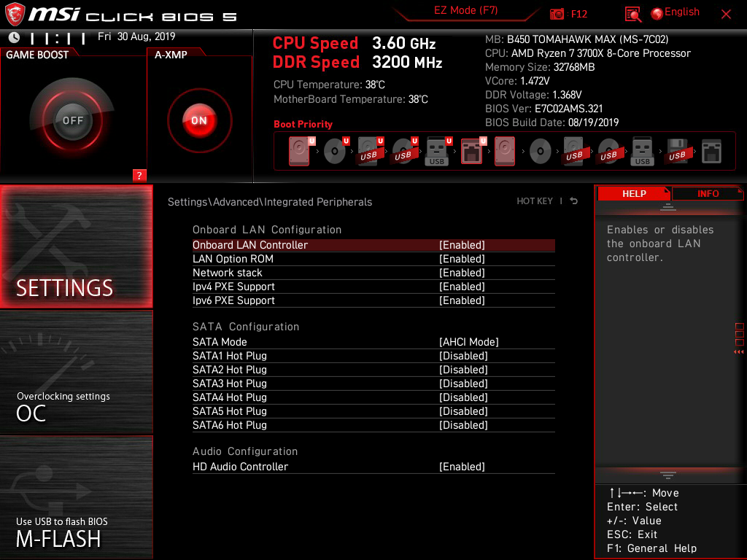Click the BIOS Ver E7C02AMS.321 text
The width and height of the screenshot is (747, 560).
tap(544, 109)
